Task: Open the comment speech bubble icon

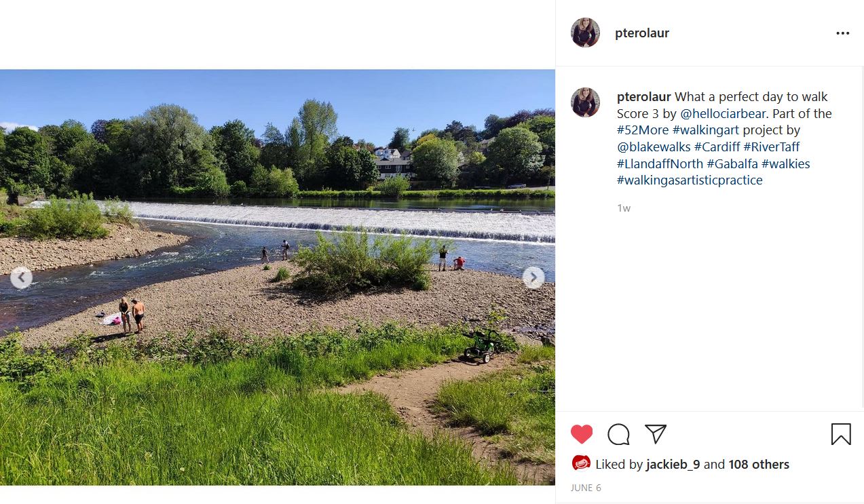Action: (x=618, y=434)
